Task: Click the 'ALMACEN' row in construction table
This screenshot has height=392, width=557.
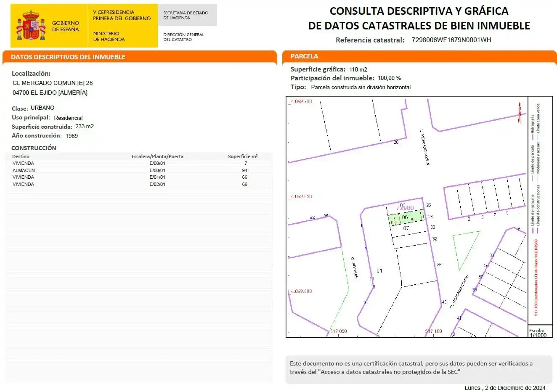Action: (139, 170)
